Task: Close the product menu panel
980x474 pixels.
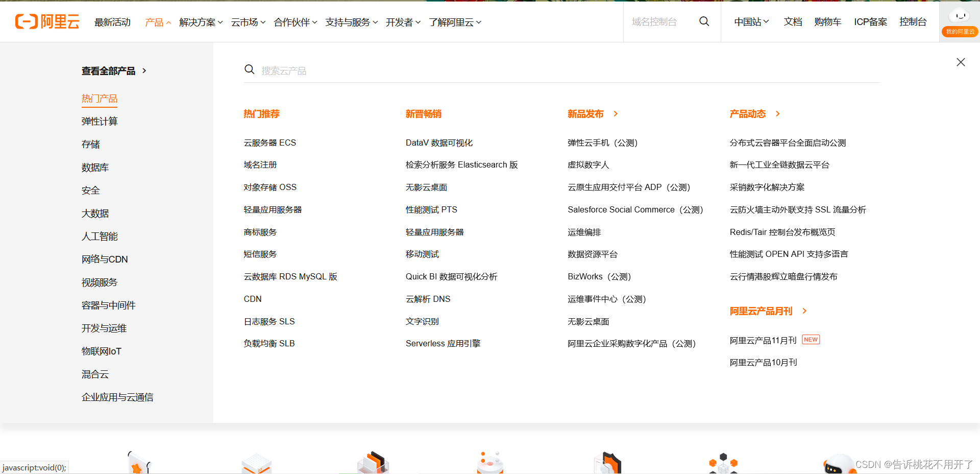Action: click(961, 62)
